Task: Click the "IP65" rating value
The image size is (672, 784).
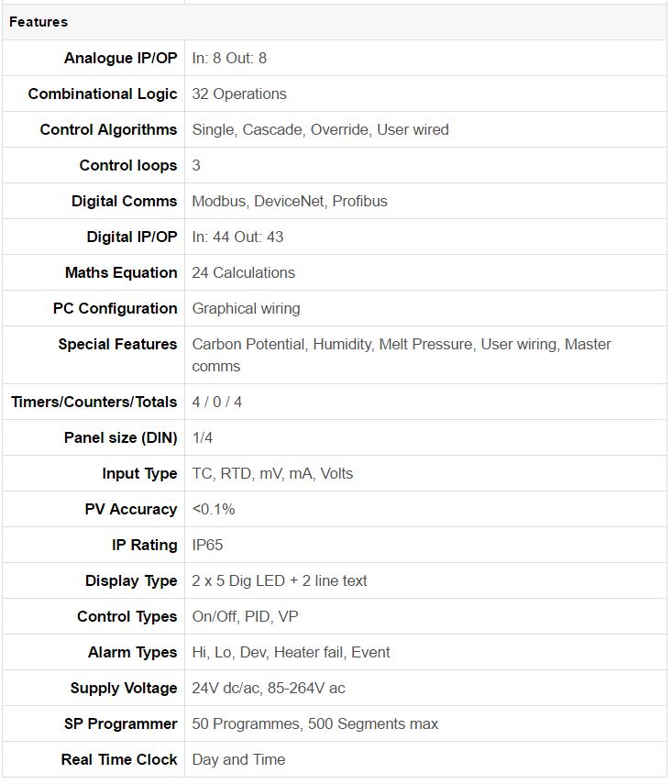Action: [x=207, y=545]
